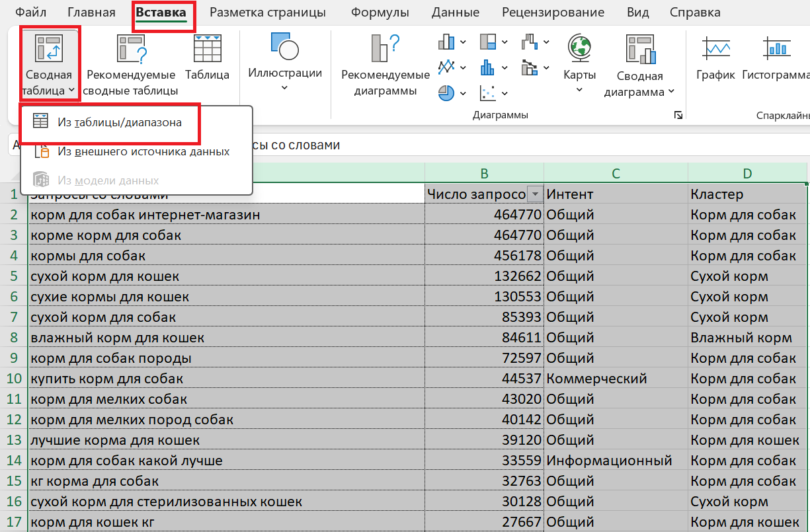The image size is (810, 532).
Task: Expand the Карты dropdown
Action: [x=580, y=89]
